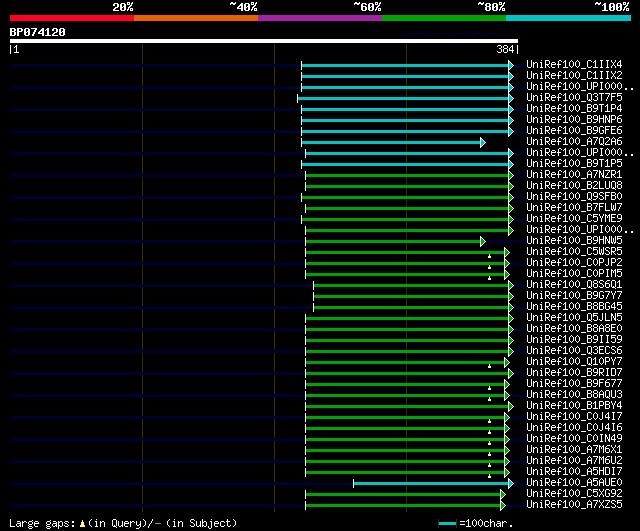Click the white query sequence ruler bar
This screenshot has height=531, width=640.
point(264,41)
